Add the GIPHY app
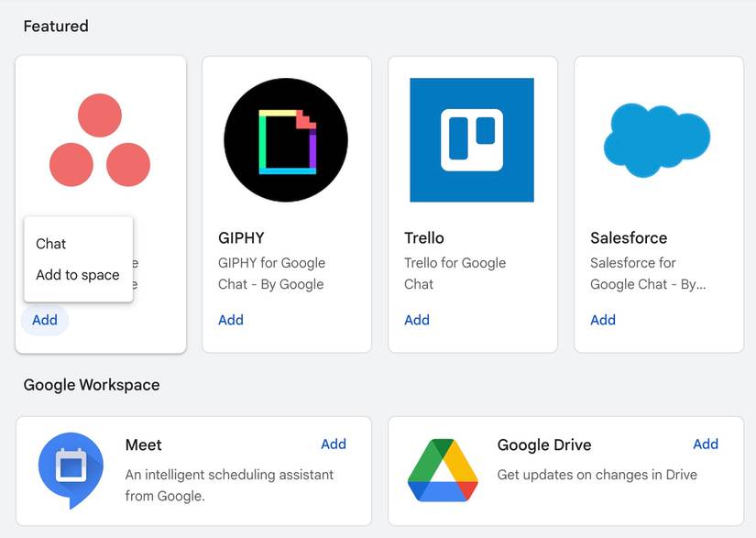756x538 pixels. tap(230, 320)
